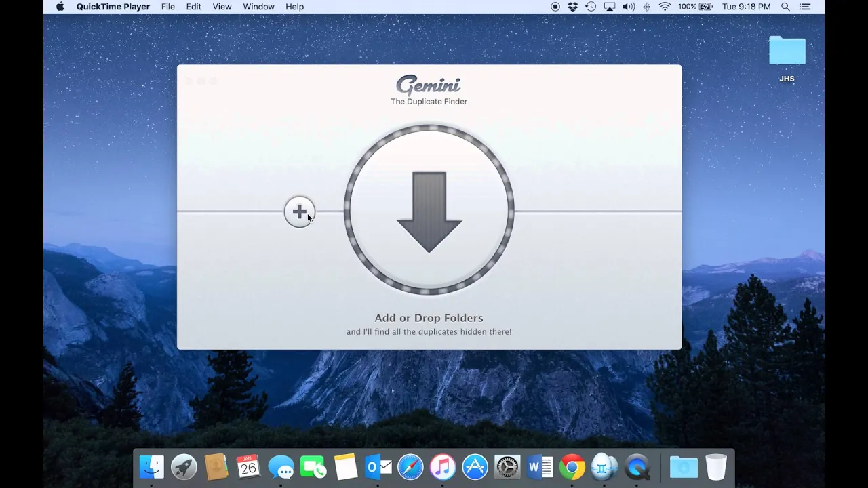868x488 pixels.
Task: Click the 'Add or Drop Folders' text
Action: 429,318
